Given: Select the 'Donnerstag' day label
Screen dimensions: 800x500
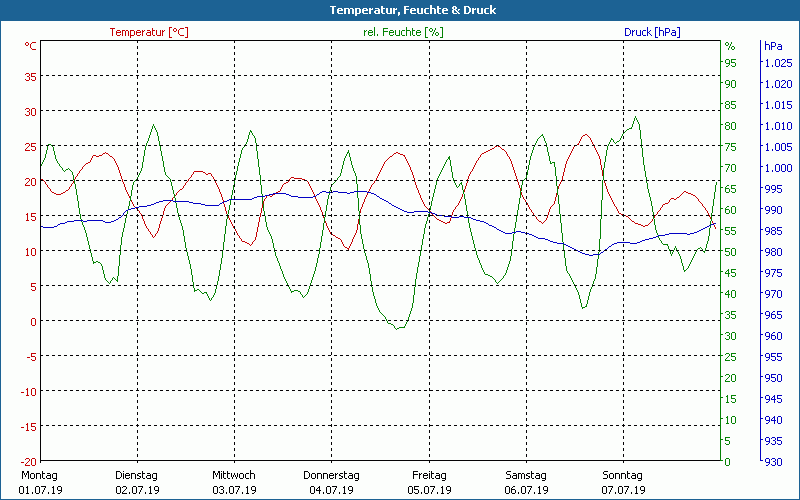Looking at the screenshot, I should point(331,475).
